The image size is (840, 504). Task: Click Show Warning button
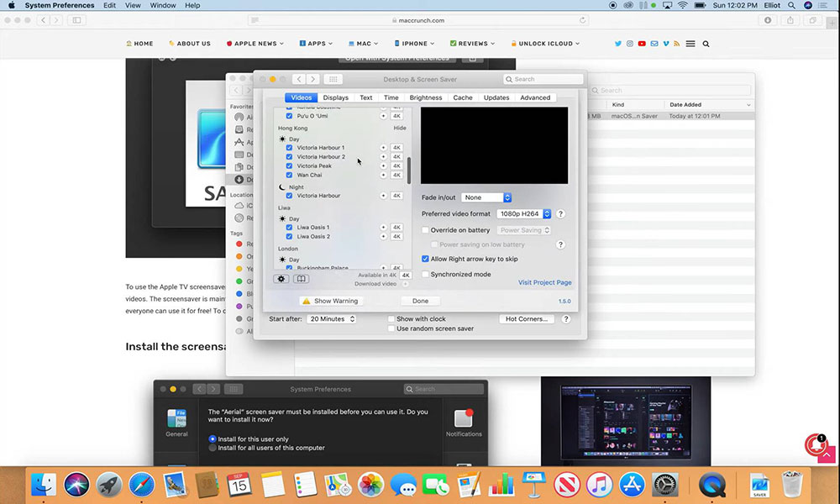pyautogui.click(x=330, y=301)
